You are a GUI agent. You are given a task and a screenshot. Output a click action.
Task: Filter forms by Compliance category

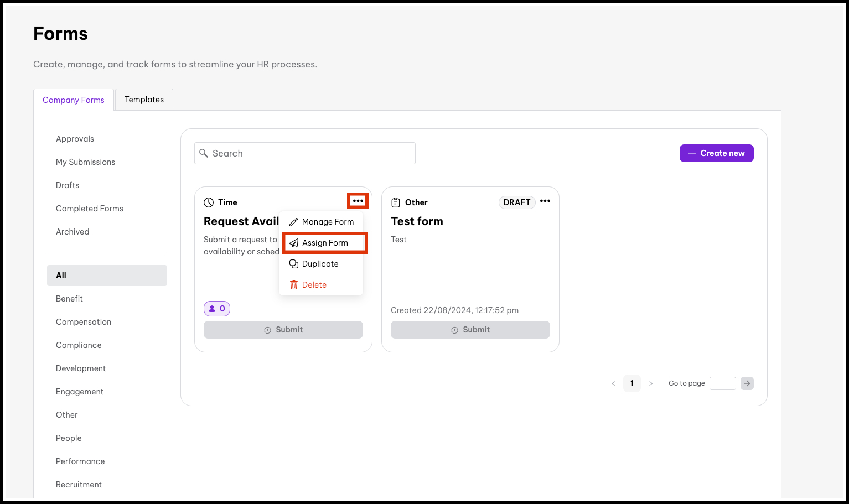pos(79,345)
